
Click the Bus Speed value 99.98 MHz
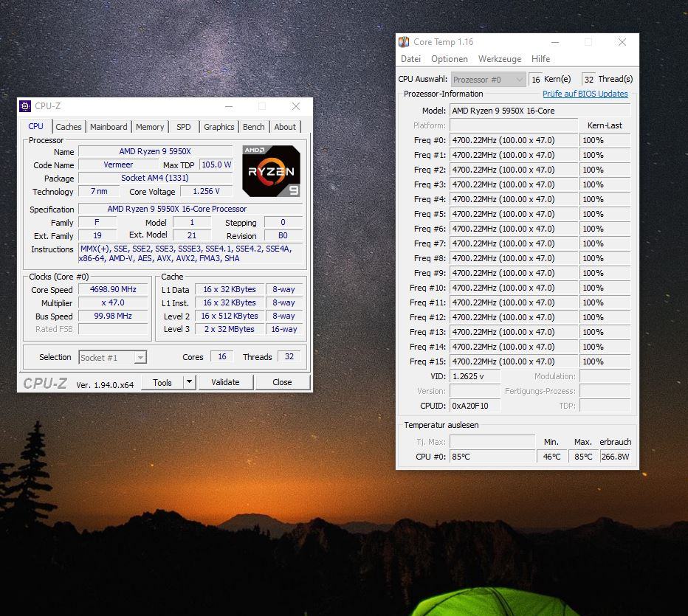[x=113, y=316]
